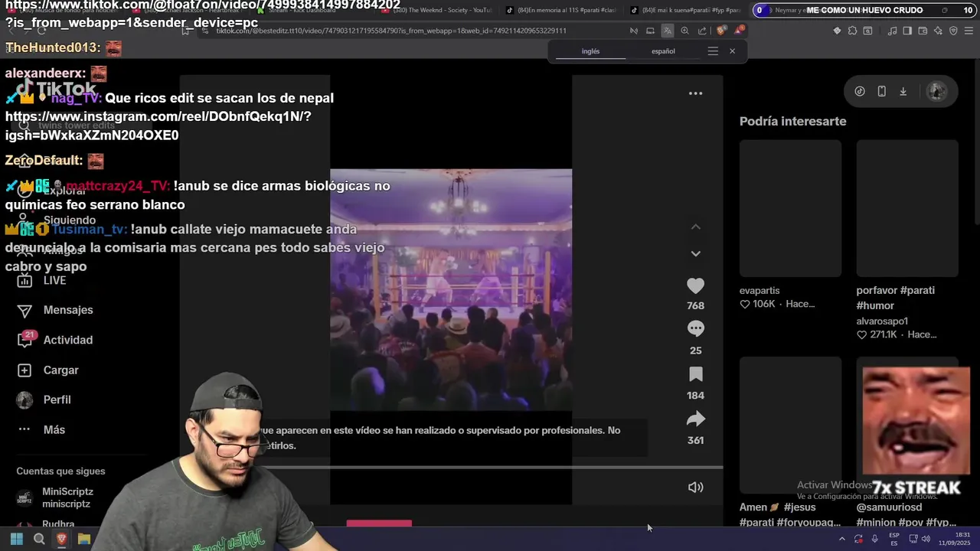Open the profile avatar in top-right pill
This screenshot has height=551, width=980.
[x=936, y=91]
